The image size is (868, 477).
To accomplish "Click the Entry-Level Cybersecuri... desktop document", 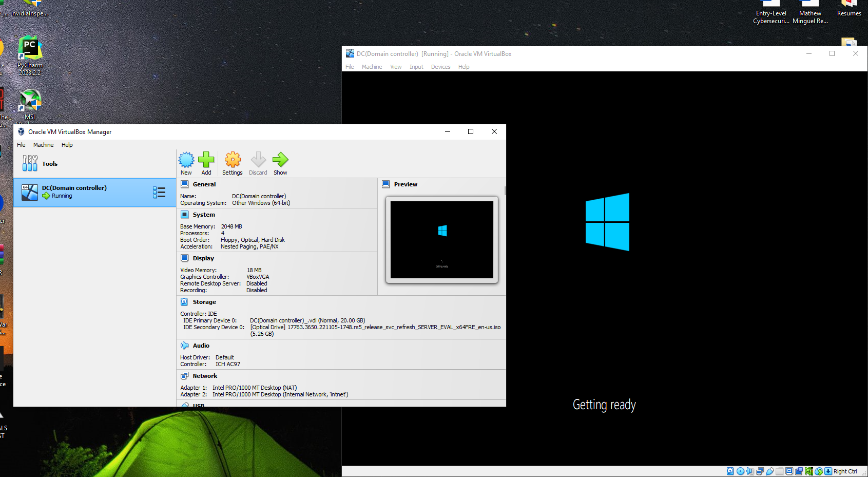I will pos(771,13).
